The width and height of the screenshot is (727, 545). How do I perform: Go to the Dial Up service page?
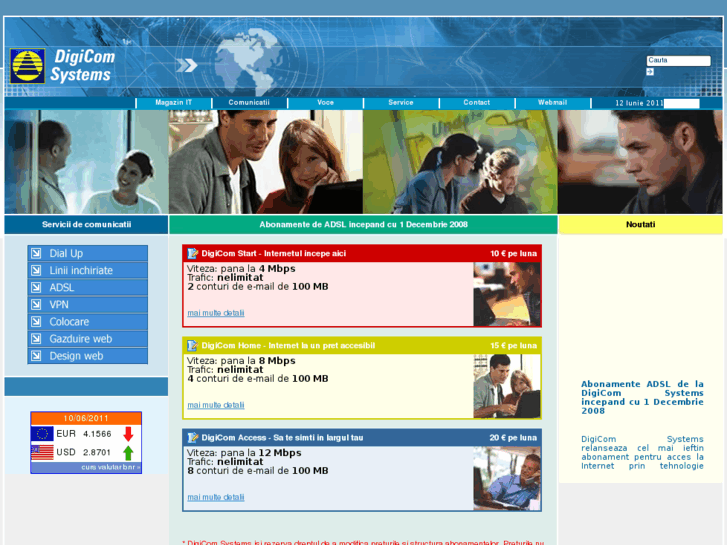click(x=88, y=253)
